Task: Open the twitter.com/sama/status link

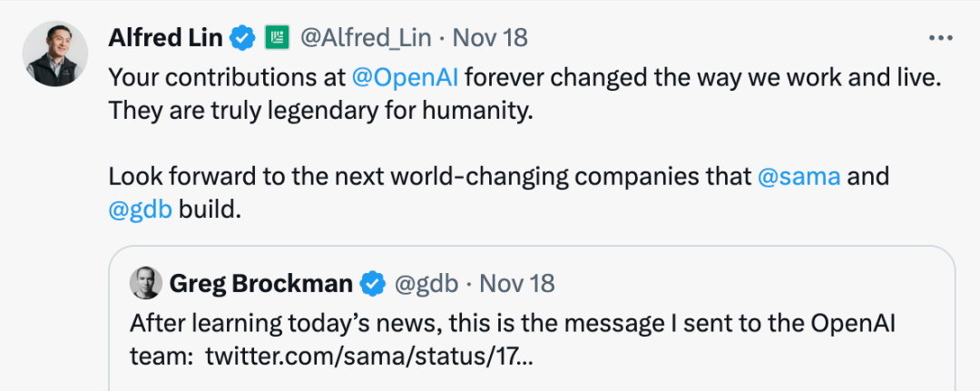Action: (369, 356)
